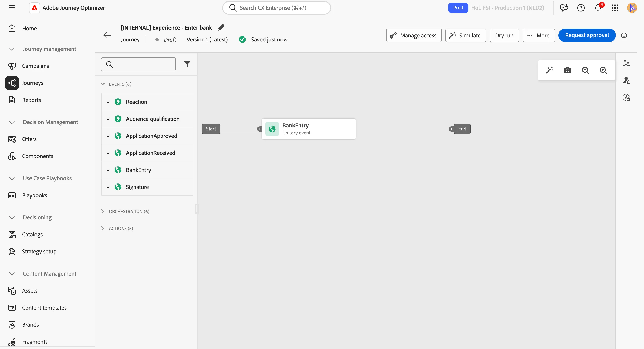Go back using the left arrow
This screenshot has width=644, height=349.
[x=107, y=35]
